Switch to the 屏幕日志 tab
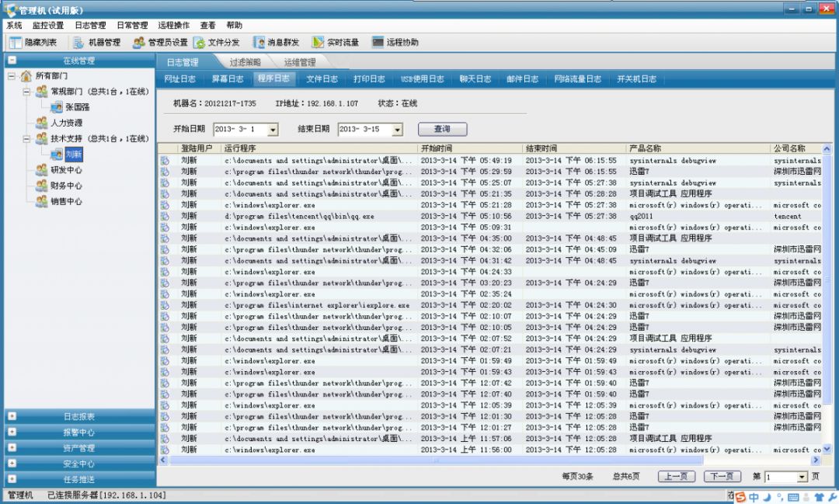 (x=228, y=79)
